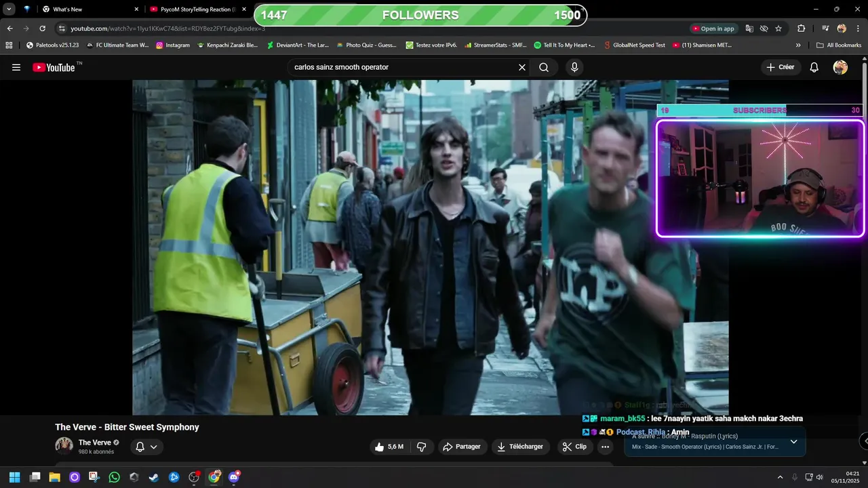Open GlobalNet Speed Test bookmark
Image resolution: width=868 pixels, height=488 pixels.
coord(633,45)
